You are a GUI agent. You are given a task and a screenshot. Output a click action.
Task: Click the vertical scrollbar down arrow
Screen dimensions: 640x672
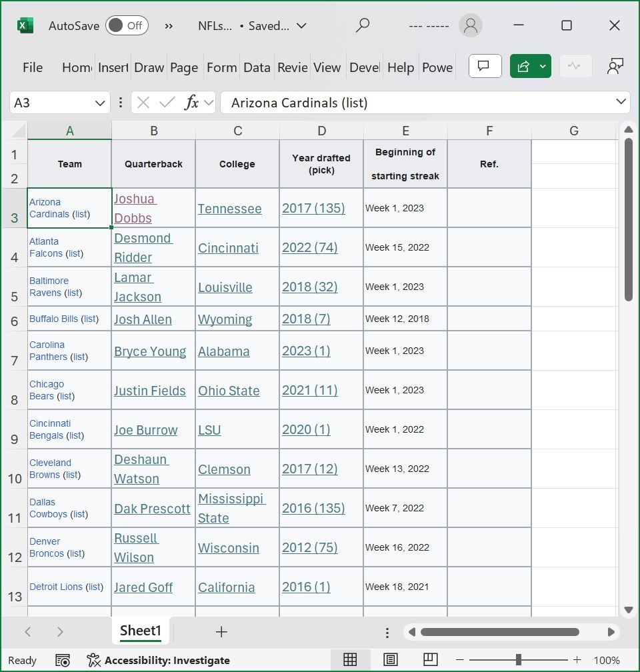(627, 609)
